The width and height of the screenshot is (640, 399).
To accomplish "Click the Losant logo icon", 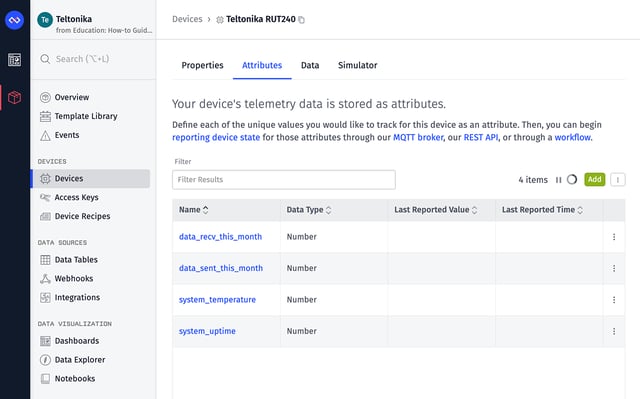I will click(15, 20).
